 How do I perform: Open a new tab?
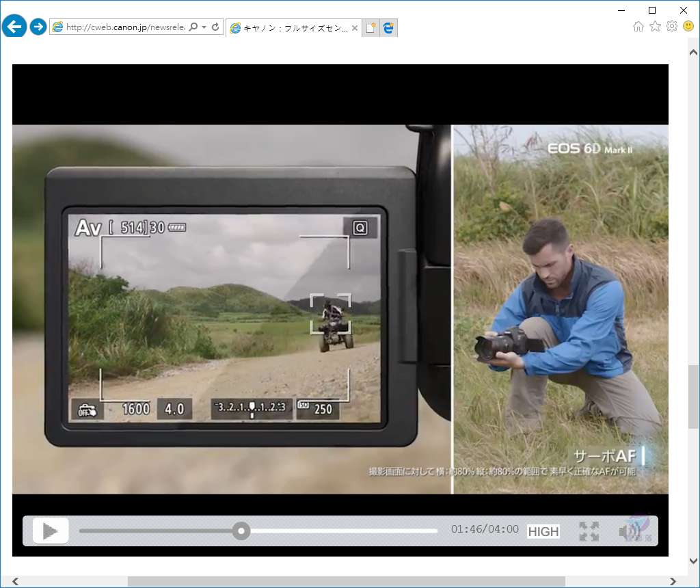click(371, 28)
